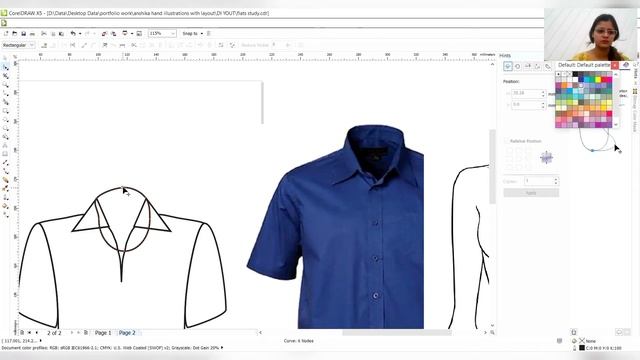Close the Default palette popup
This screenshot has width=640, height=360.
[x=614, y=65]
